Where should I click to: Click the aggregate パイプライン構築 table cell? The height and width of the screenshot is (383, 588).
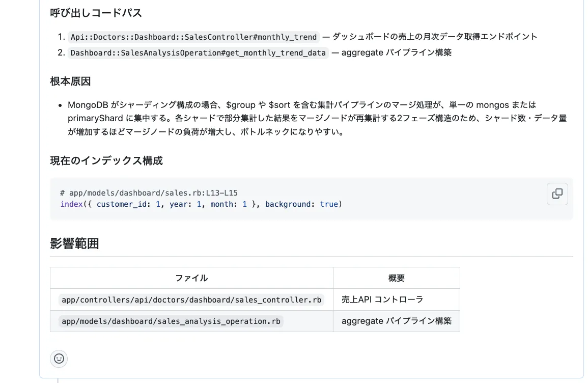pyautogui.click(x=396, y=321)
